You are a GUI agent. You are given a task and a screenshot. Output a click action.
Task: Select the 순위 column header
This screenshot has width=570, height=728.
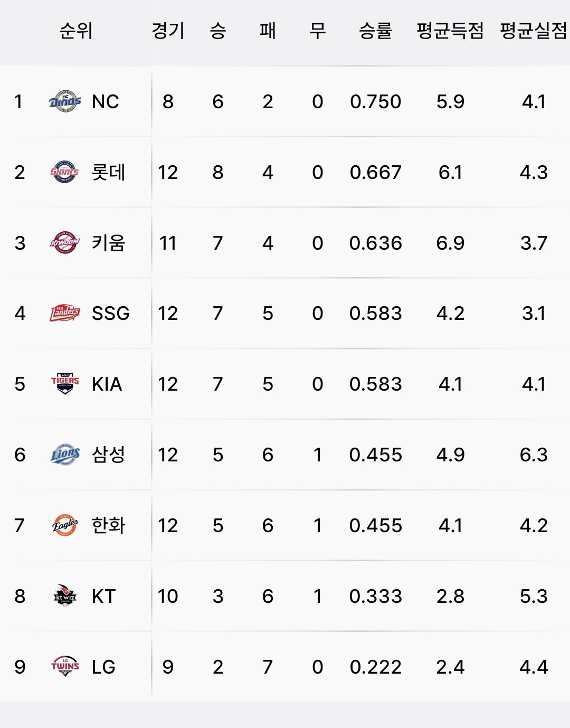point(76,31)
